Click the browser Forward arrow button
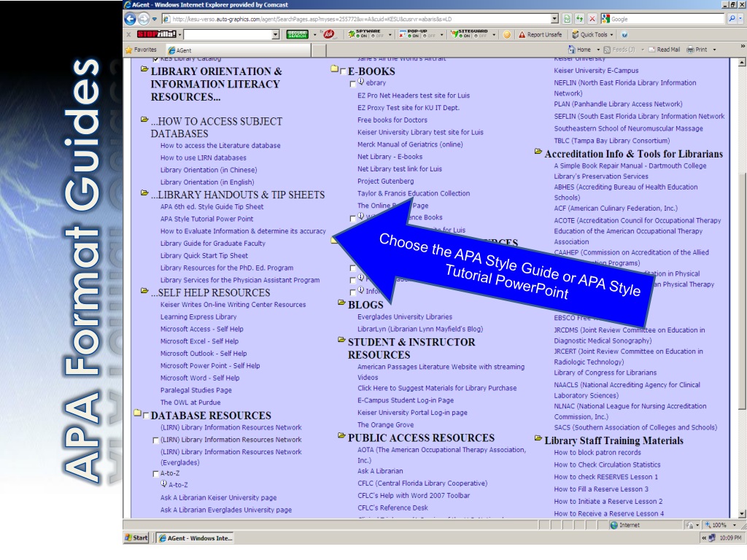Viewport: 747px width, 560px height. (x=144, y=19)
